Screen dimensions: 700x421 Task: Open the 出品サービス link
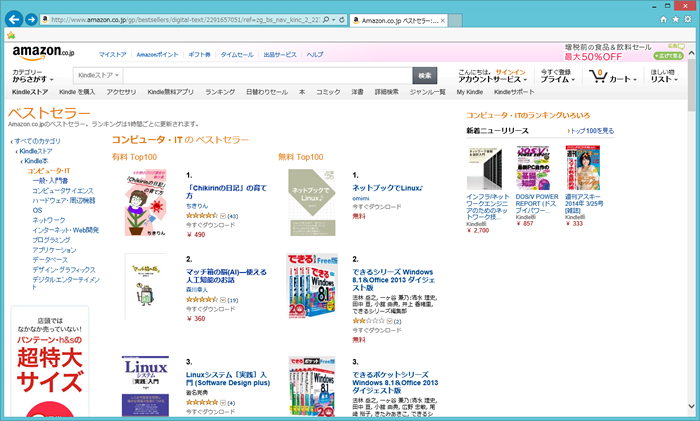click(x=280, y=54)
